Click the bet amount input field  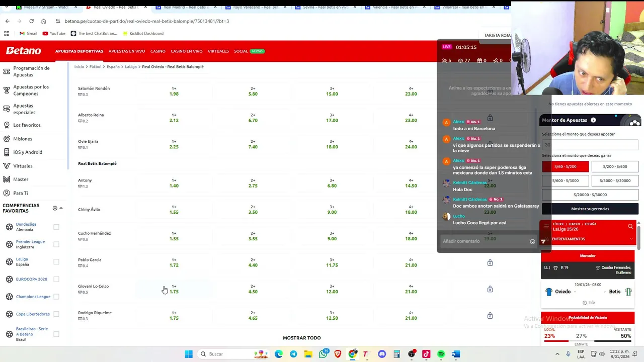click(x=590, y=145)
